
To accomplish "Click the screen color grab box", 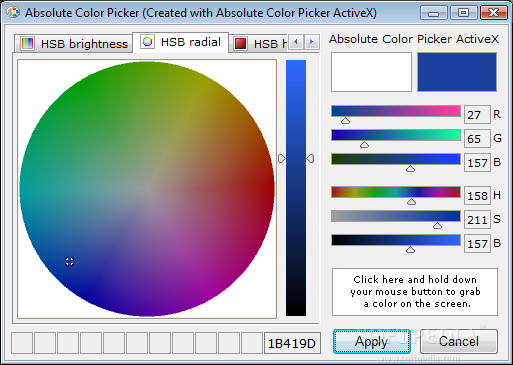I will 415,292.
